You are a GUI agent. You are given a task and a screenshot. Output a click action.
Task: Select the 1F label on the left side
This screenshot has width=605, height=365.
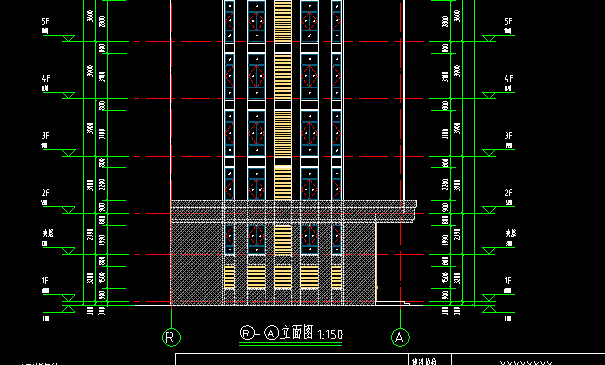(46, 281)
